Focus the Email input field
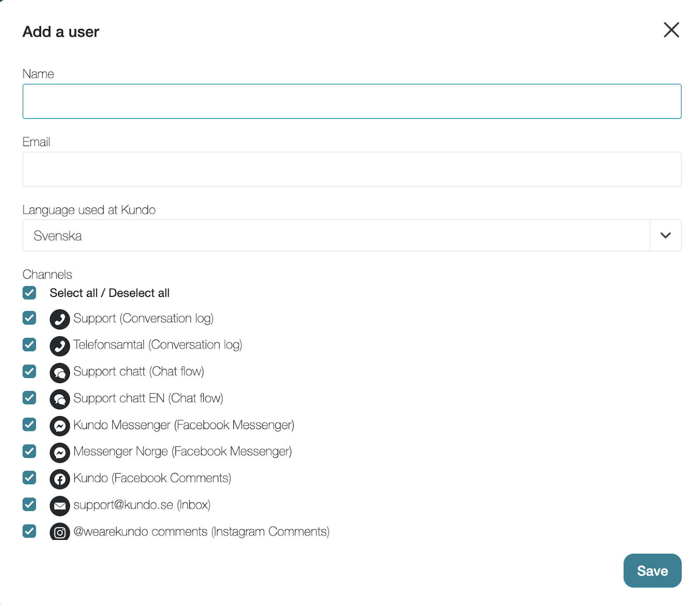Image resolution: width=700 pixels, height=605 pixels. pyautogui.click(x=352, y=169)
